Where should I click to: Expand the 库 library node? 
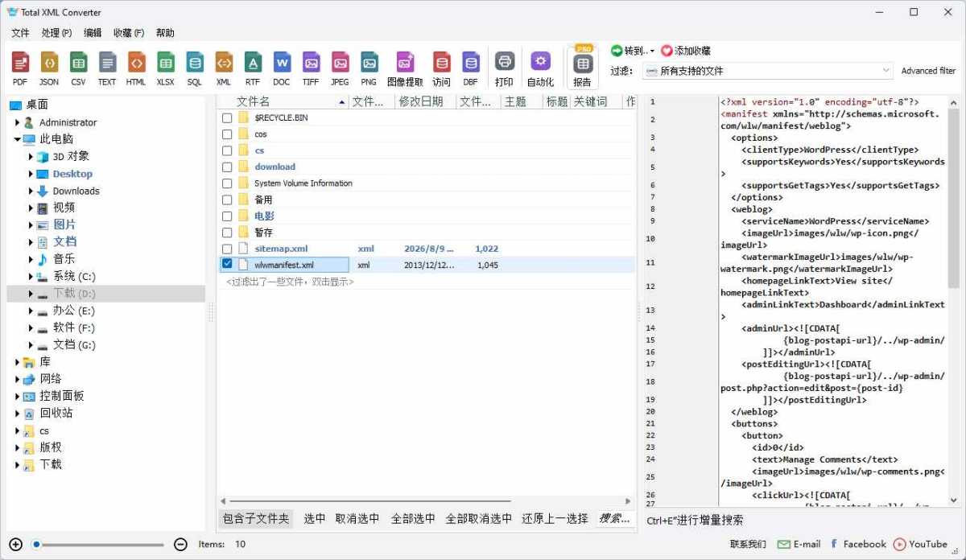[x=17, y=362]
